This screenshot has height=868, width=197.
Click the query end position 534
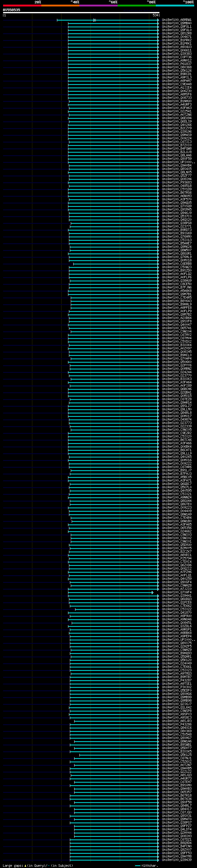(155, 15)
